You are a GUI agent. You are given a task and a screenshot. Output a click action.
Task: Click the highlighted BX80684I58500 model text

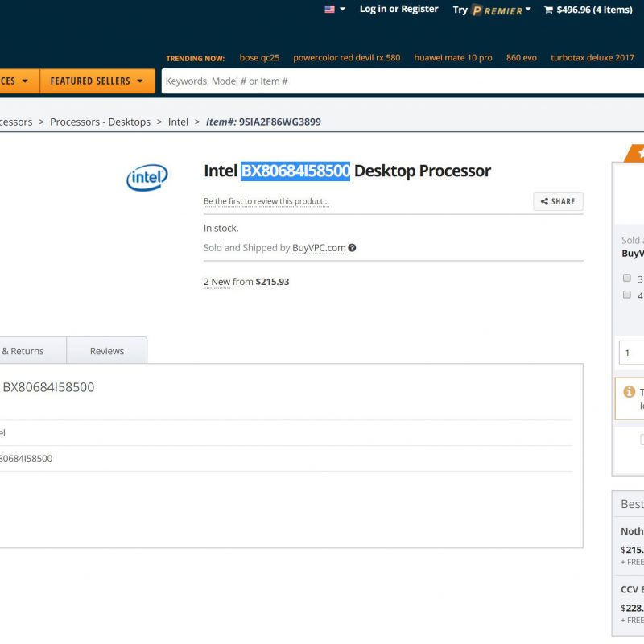point(295,171)
